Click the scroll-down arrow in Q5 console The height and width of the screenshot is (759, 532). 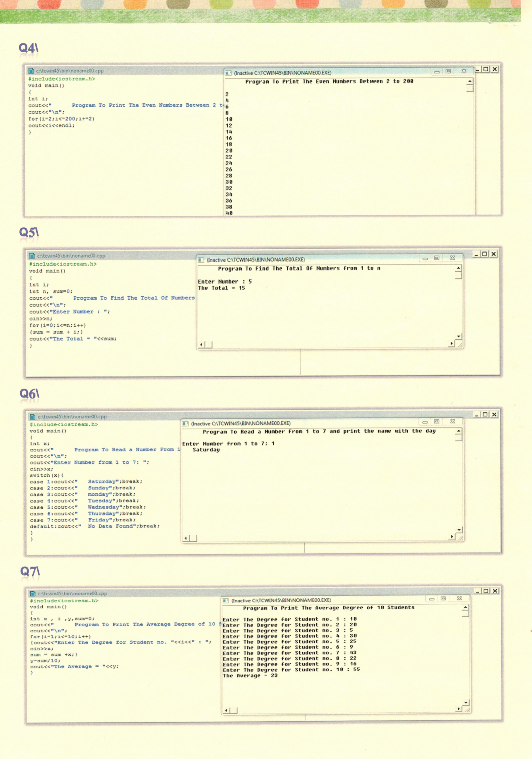pos(459,336)
